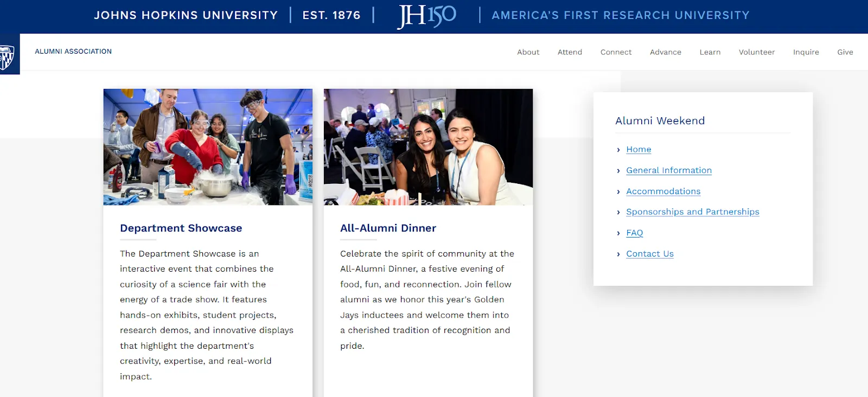Click the Johns Hopkins University banner text
Image resolution: width=868 pixels, height=397 pixels.
click(x=186, y=15)
